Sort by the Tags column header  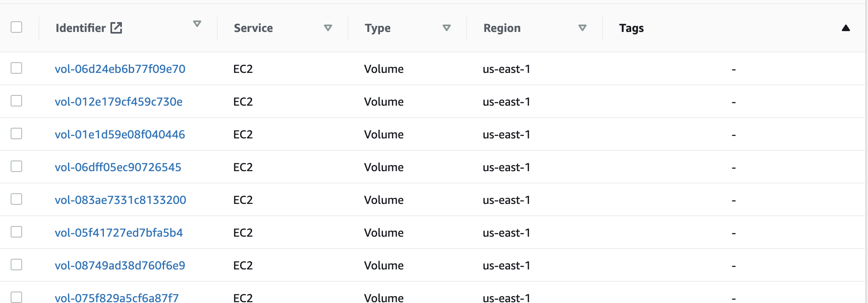631,28
